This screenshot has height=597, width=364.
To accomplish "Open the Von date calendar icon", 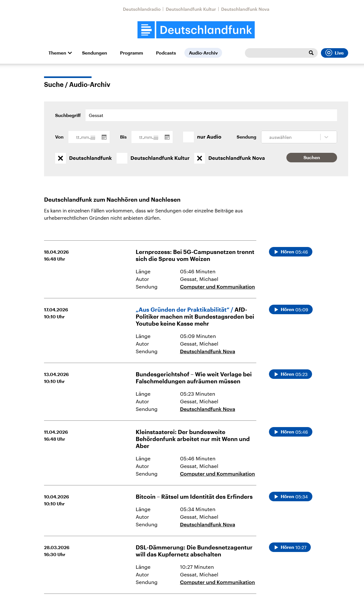I will (x=104, y=137).
